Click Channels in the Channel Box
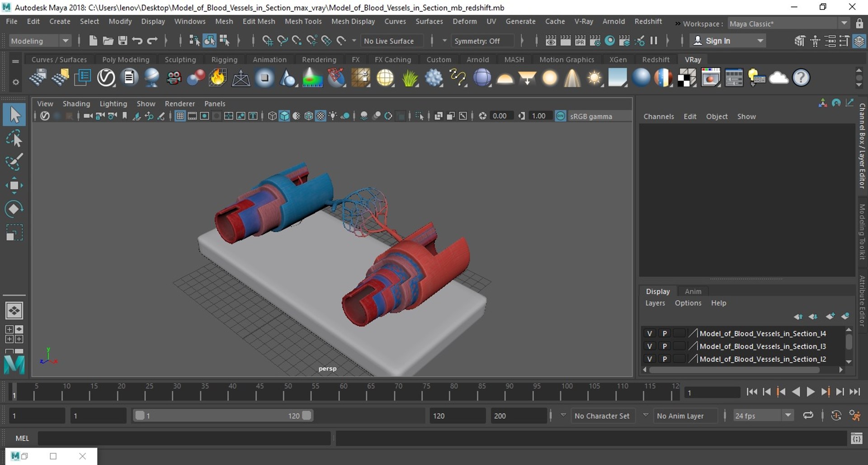This screenshot has width=868, height=465. pos(658,116)
